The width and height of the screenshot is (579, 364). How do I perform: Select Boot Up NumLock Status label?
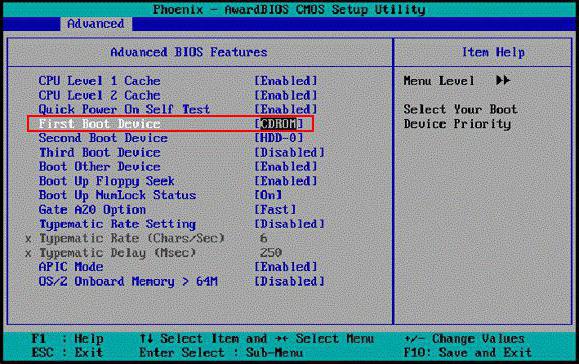pos(117,195)
